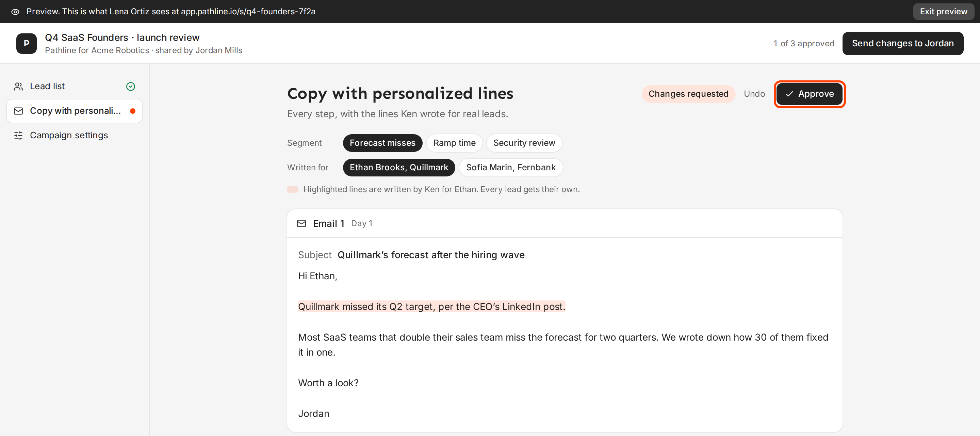Click the 'Copy with personalized lines' heading
Viewport: 980px width, 436px height.
click(x=400, y=94)
